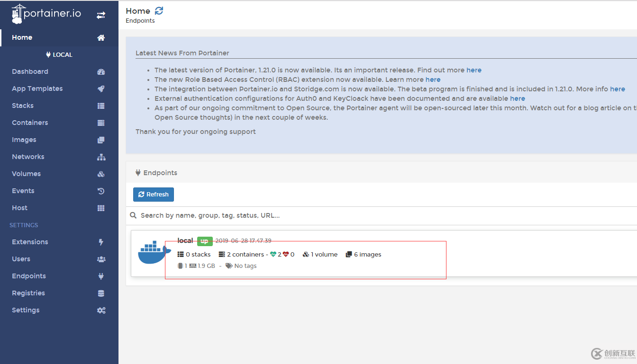Click 'Thank you for your ongoing support' text

coord(196,132)
